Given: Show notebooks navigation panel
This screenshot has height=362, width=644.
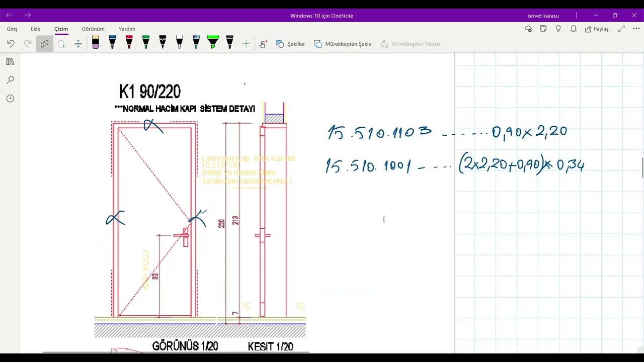Looking at the screenshot, I should tap(10, 61).
